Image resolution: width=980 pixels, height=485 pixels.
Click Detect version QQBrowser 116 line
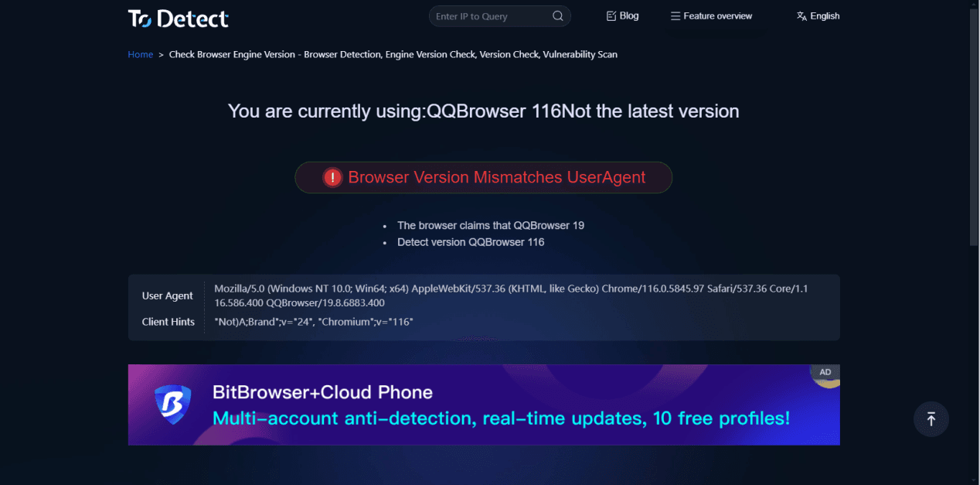click(471, 242)
